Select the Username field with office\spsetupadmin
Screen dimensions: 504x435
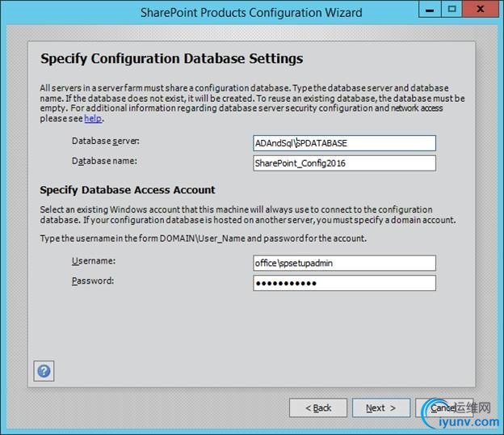click(x=344, y=264)
